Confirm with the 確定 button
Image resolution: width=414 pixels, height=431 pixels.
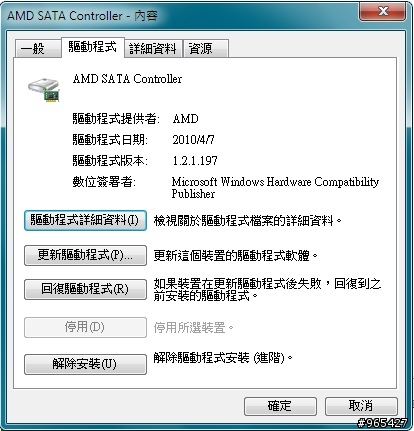coord(280,406)
